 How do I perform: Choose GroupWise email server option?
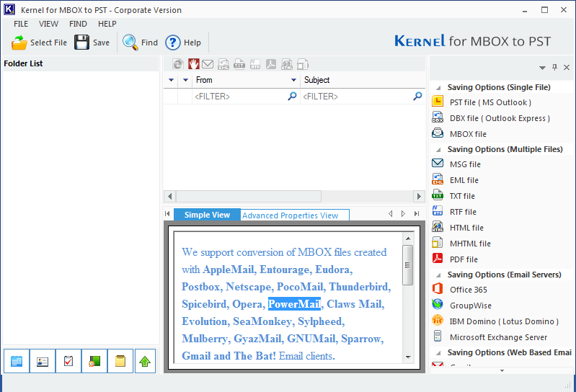click(470, 306)
